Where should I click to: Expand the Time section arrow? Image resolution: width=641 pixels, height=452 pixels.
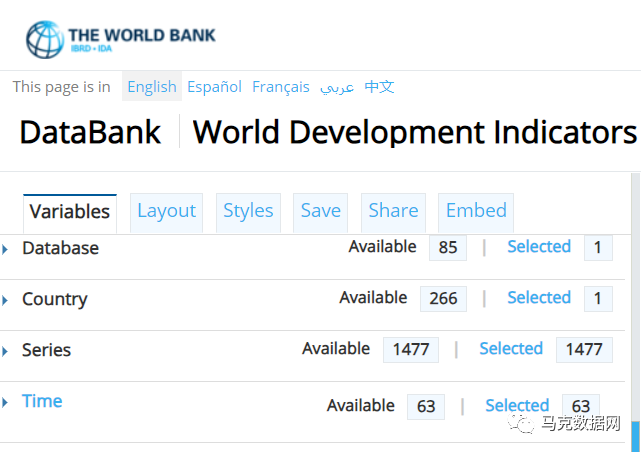click(5, 402)
